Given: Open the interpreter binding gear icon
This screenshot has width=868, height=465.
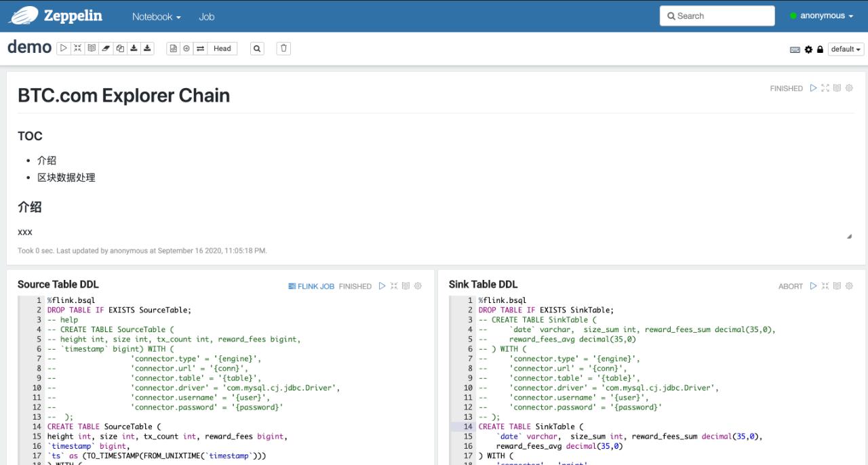Looking at the screenshot, I should 808,49.
